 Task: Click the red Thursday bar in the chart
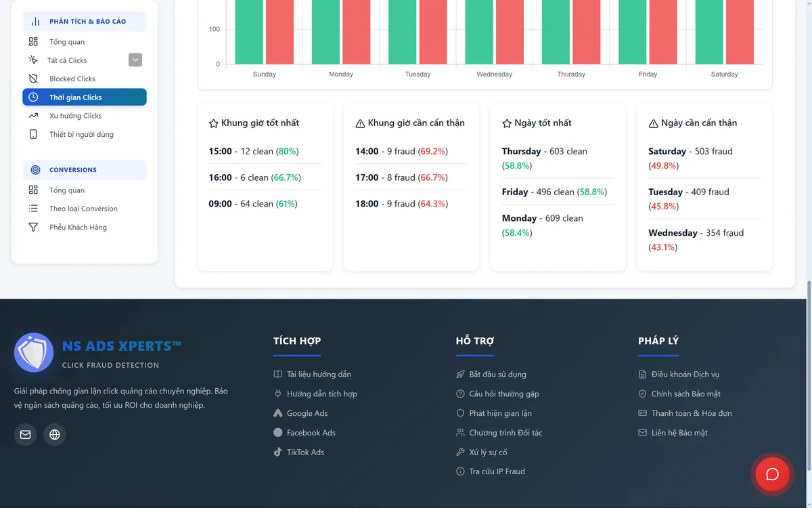[587, 32]
